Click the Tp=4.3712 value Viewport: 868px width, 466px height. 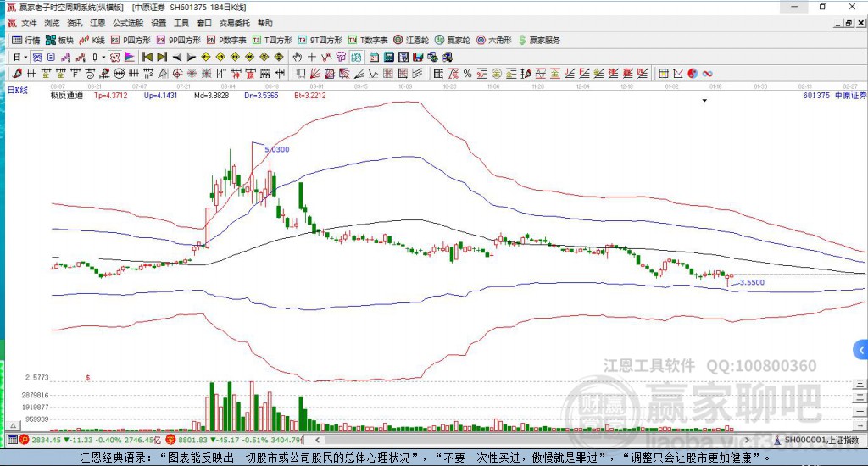tap(111, 95)
